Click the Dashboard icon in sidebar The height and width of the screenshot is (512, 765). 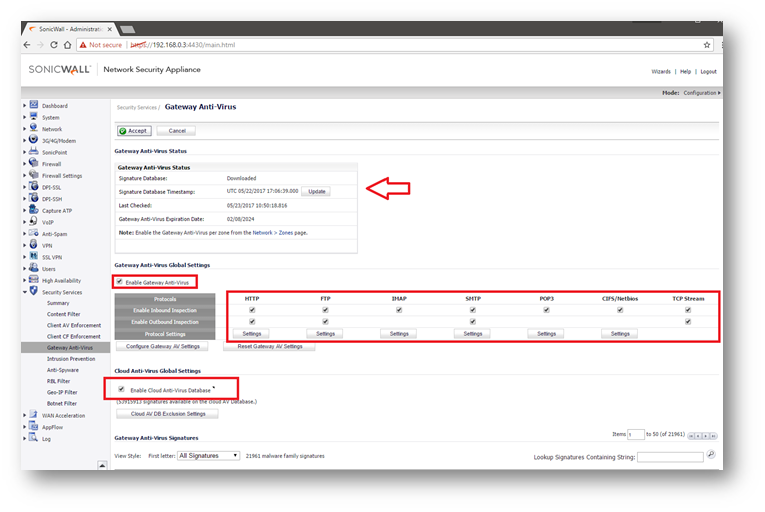tap(34, 104)
